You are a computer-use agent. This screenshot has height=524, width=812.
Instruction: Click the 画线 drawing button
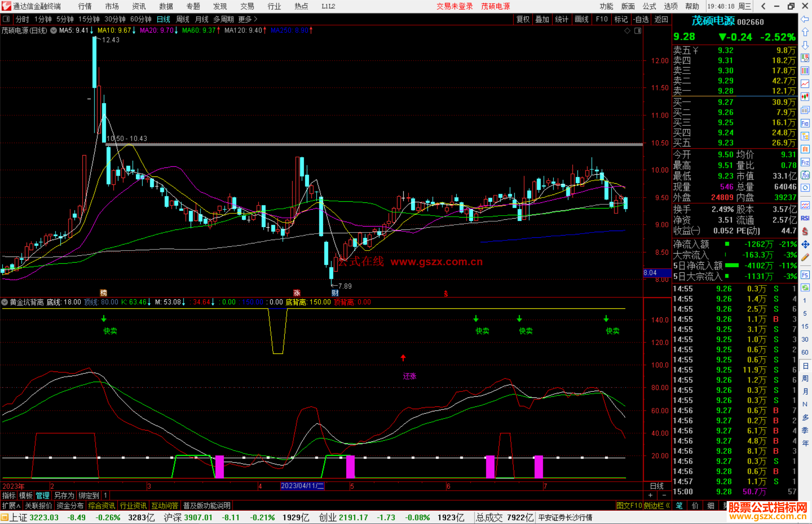click(581, 19)
